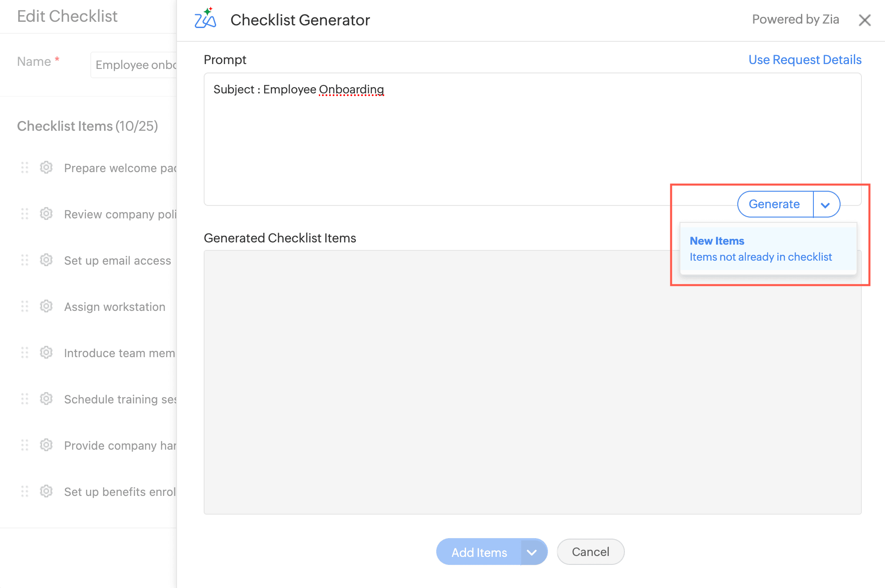Click Use Request Details link
This screenshot has height=588, width=885.
pyautogui.click(x=805, y=60)
